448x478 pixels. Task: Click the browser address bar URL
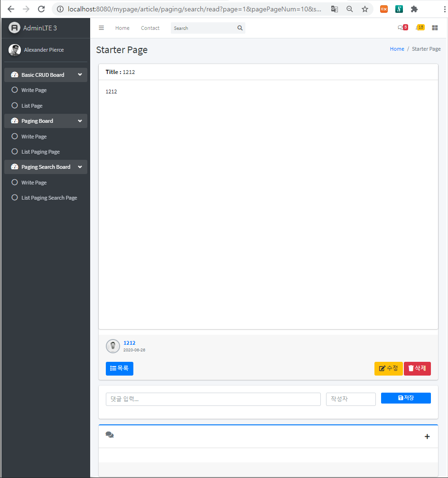point(195,9)
